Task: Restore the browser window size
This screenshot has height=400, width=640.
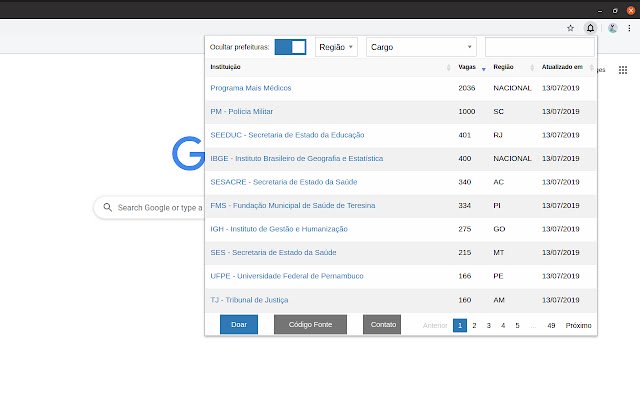Action: pyautogui.click(x=615, y=11)
